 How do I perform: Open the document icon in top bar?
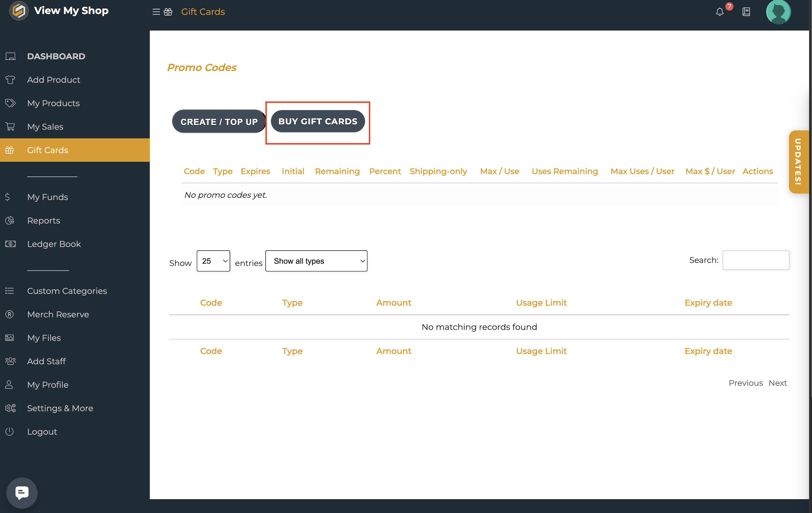(x=746, y=12)
